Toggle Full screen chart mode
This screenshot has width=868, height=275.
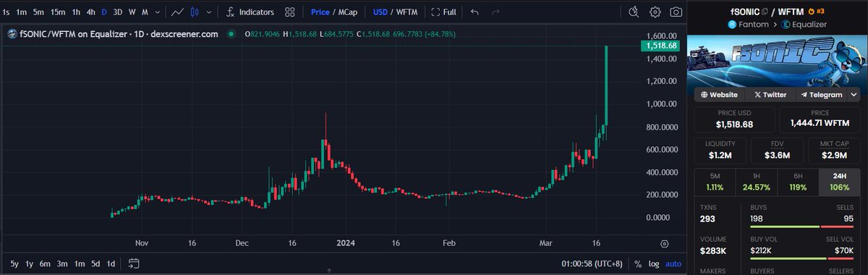pyautogui.click(x=444, y=12)
